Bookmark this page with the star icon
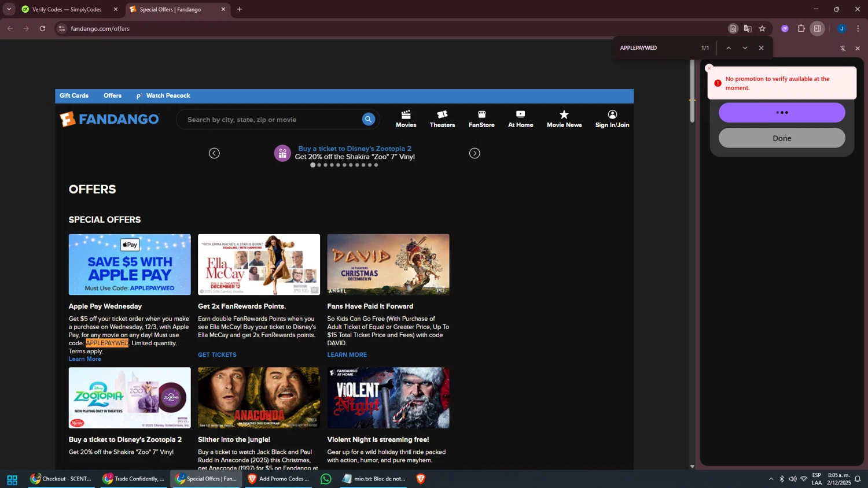Image resolution: width=868 pixels, height=488 pixels. click(x=762, y=28)
